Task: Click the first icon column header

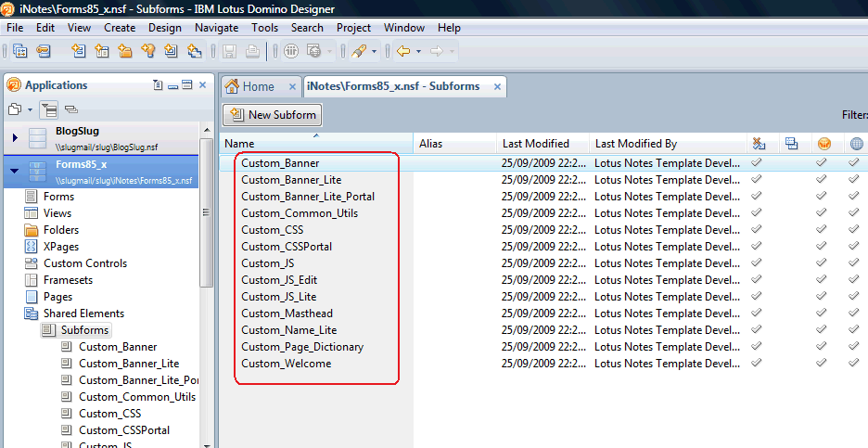Action: tap(759, 144)
